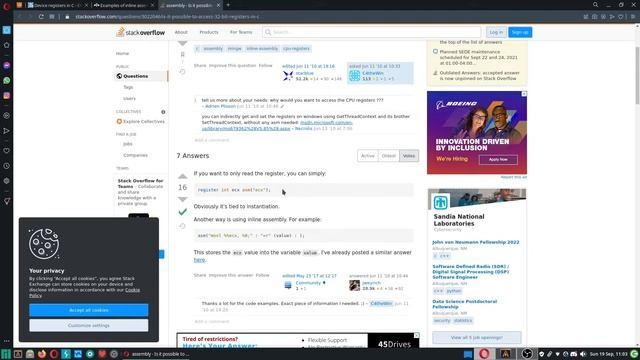Viewport: 640px width, 360px height.
Task: Open the taskbar clock Sun 19 Sep
Action: click(608, 354)
